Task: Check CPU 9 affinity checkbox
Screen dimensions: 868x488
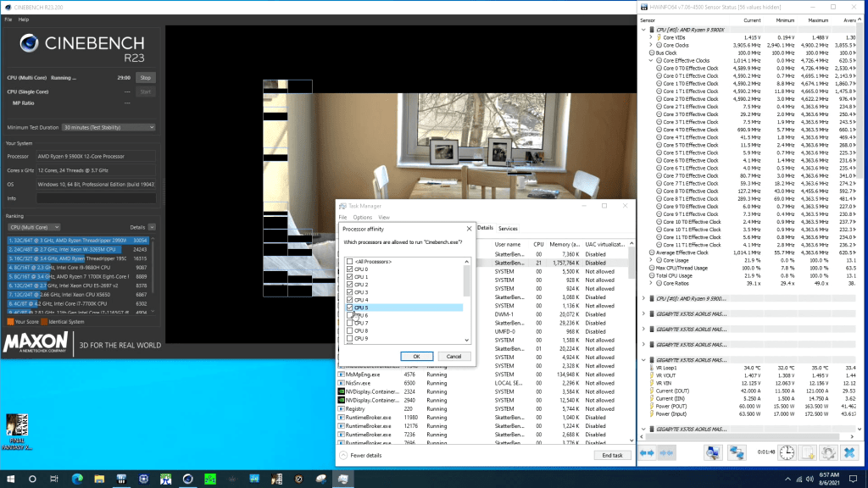Action: coord(349,339)
